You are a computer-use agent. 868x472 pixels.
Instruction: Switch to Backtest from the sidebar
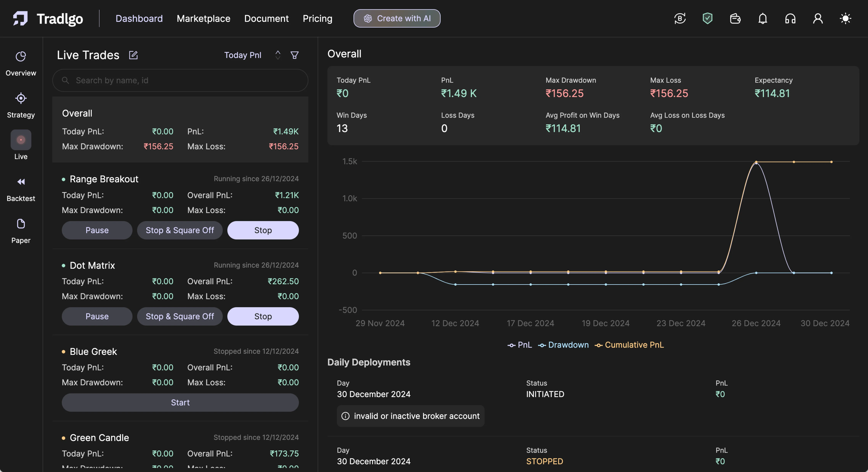21,189
